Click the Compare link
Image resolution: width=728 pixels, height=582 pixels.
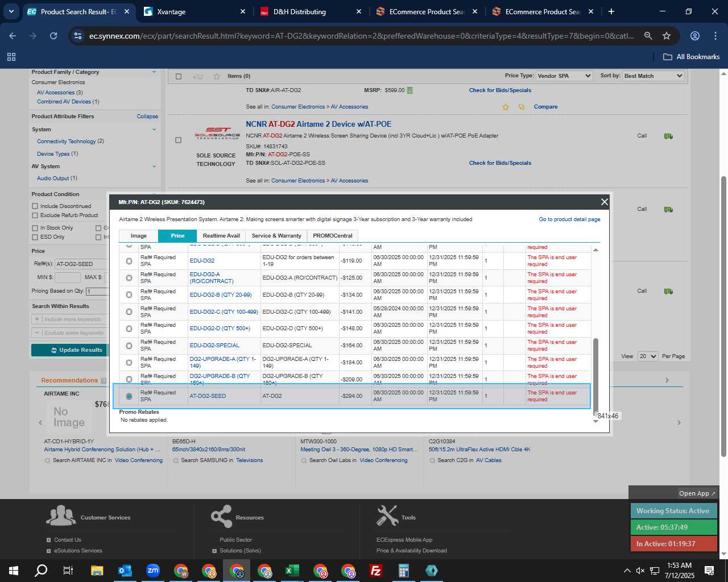click(x=545, y=107)
